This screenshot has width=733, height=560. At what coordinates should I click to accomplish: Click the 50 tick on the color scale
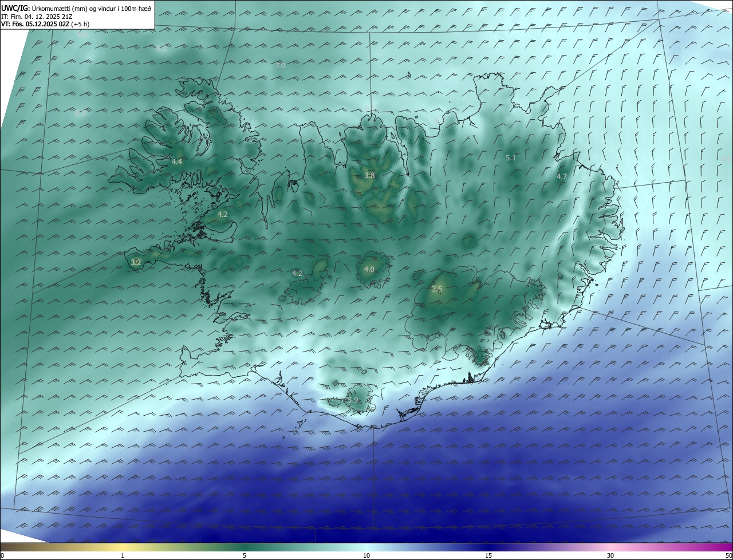tap(728, 555)
